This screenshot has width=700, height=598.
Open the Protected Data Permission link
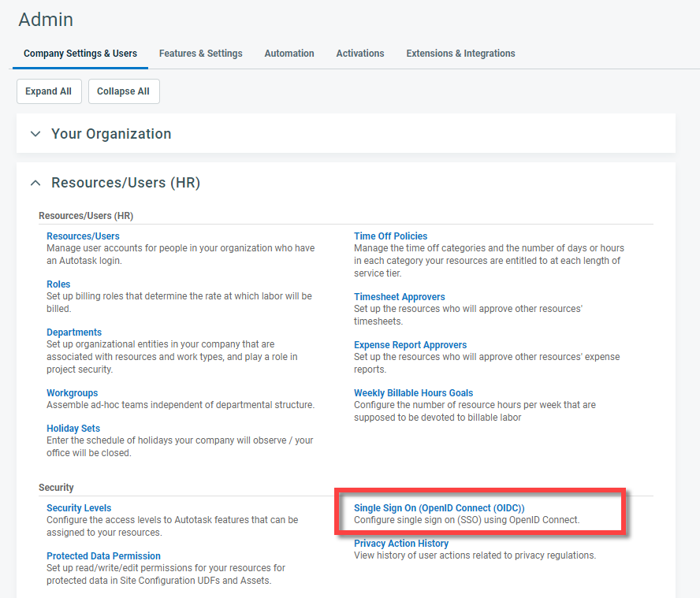point(103,556)
